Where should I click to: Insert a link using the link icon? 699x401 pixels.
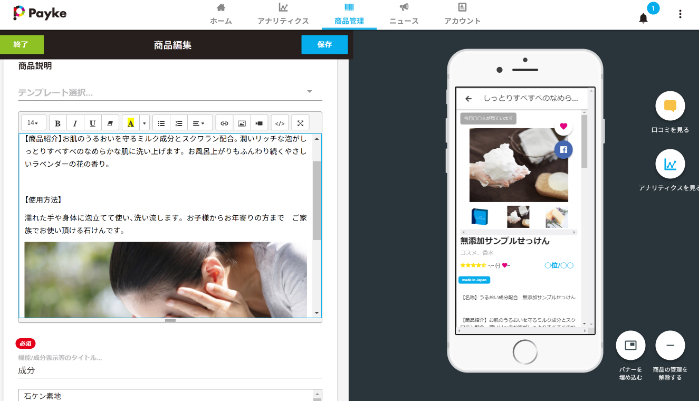coord(224,123)
